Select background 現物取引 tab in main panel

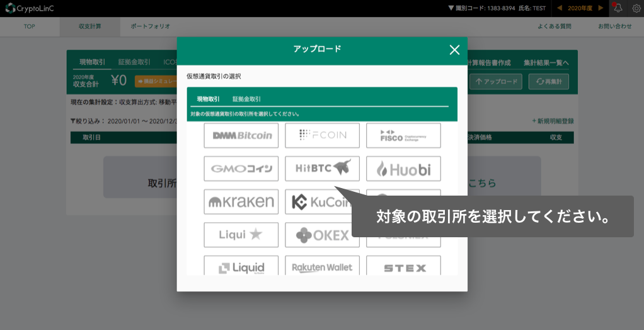pos(93,62)
